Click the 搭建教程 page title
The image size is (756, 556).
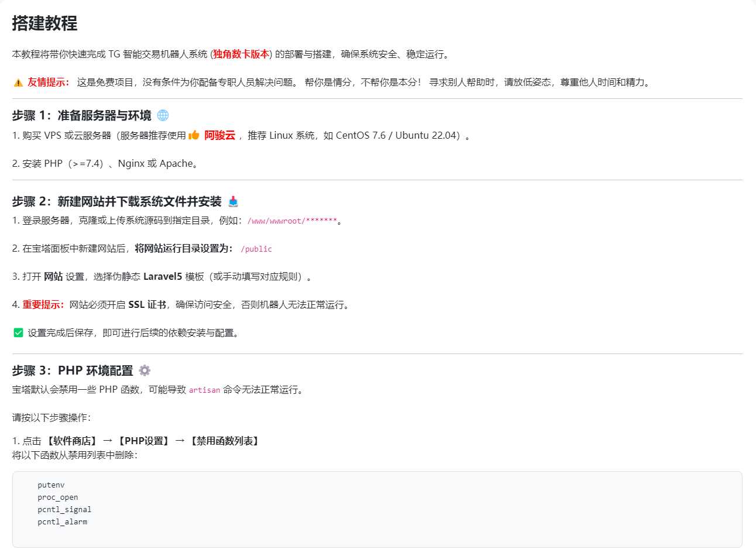pos(44,23)
